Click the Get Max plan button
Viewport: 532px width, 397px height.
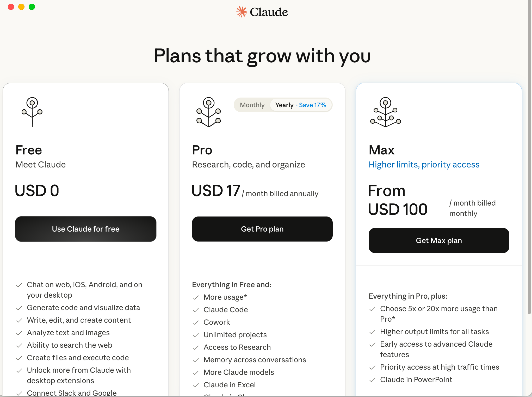point(438,240)
